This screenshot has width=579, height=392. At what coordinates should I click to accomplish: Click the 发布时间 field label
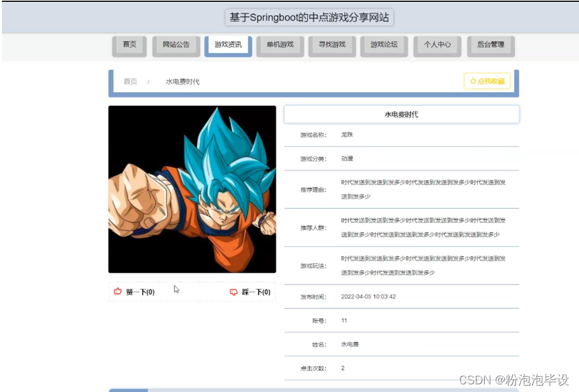(314, 297)
